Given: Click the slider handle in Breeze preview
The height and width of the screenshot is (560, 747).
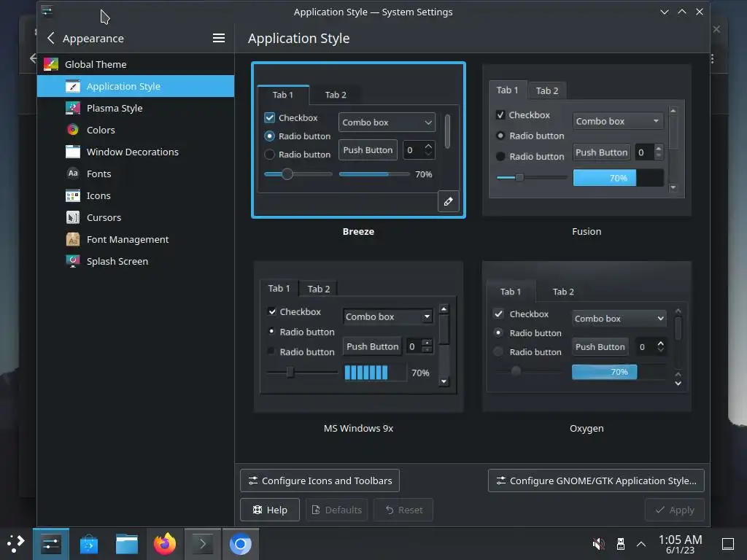Looking at the screenshot, I should pyautogui.click(x=287, y=174).
